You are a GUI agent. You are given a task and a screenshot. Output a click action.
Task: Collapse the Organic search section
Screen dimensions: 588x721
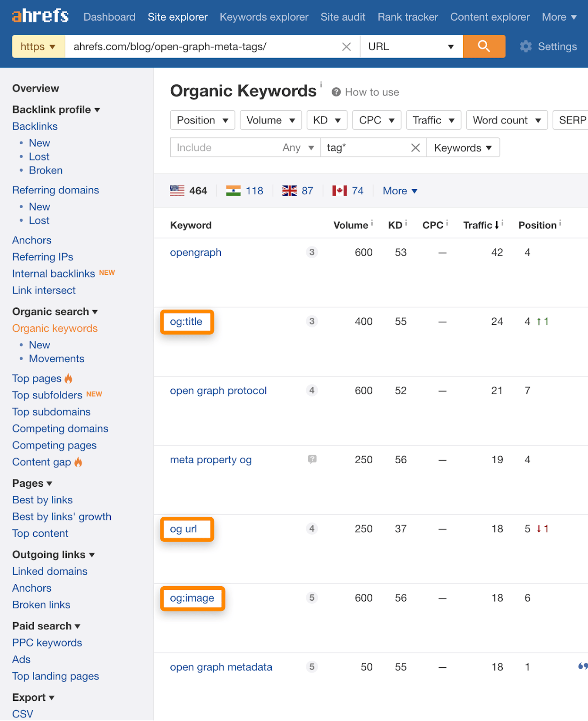(55, 311)
